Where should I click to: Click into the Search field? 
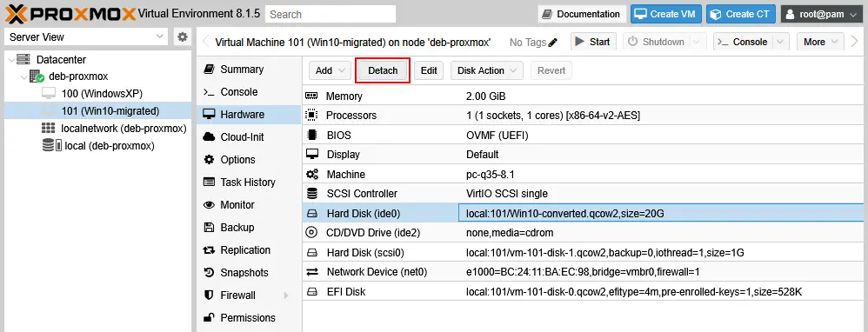pos(331,14)
